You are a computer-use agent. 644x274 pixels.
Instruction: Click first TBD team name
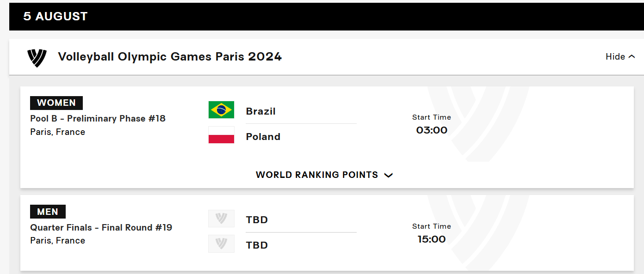pyautogui.click(x=257, y=220)
